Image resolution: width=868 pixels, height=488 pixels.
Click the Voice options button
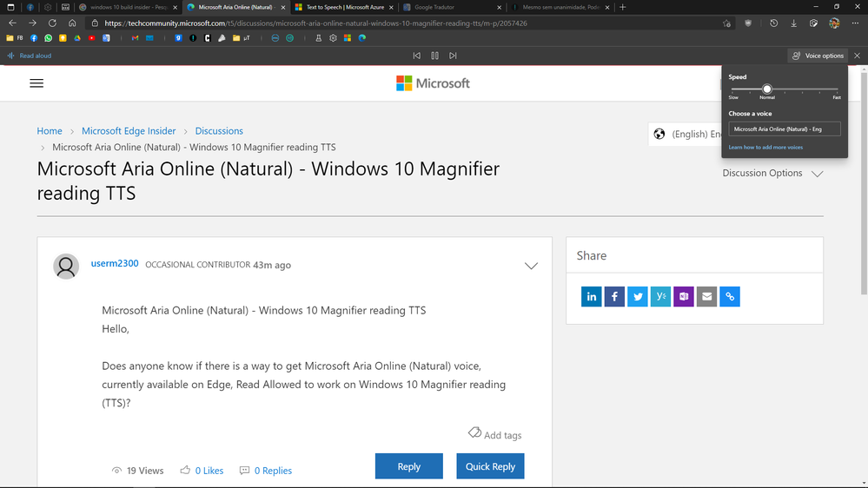tap(818, 56)
